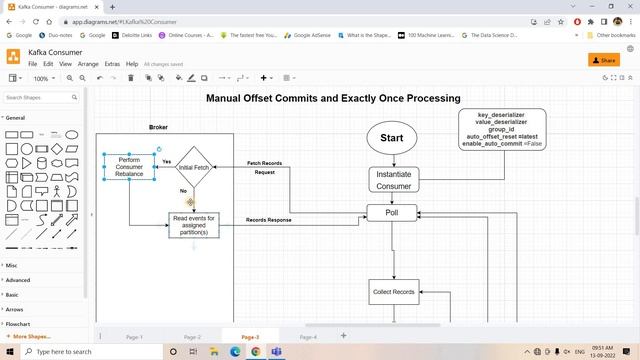This screenshot has height=360, width=640.
Task: Switch to the Page-1 tab
Action: (134, 337)
